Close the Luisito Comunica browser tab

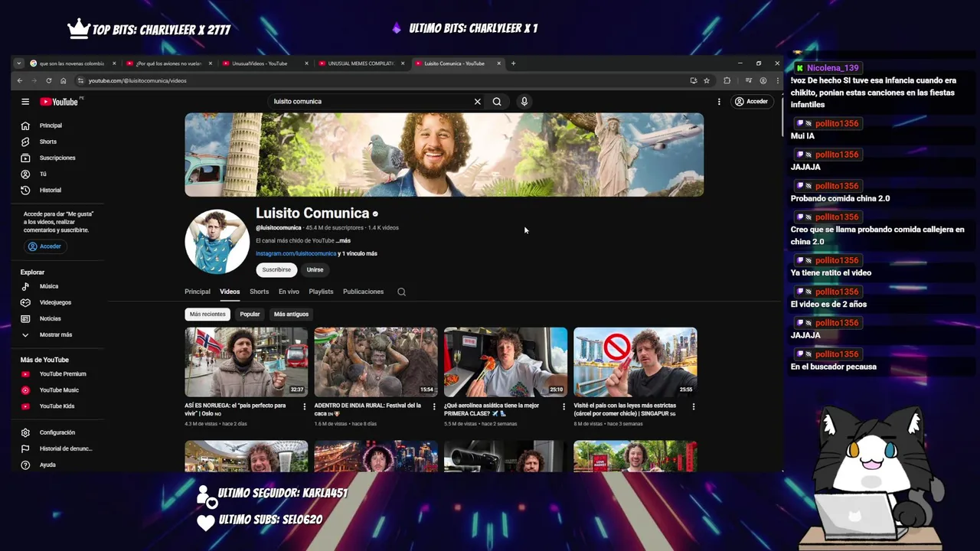pyautogui.click(x=499, y=64)
